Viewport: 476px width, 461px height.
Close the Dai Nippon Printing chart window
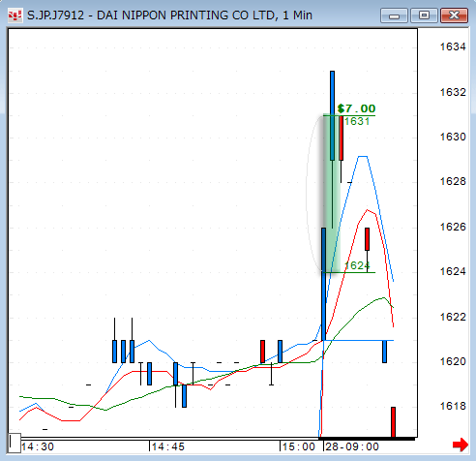tap(454, 15)
